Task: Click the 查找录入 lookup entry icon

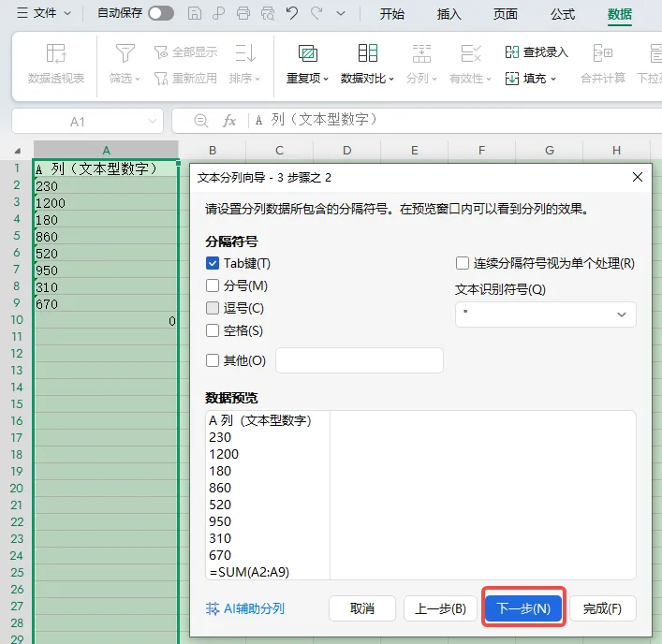Action: coord(511,52)
